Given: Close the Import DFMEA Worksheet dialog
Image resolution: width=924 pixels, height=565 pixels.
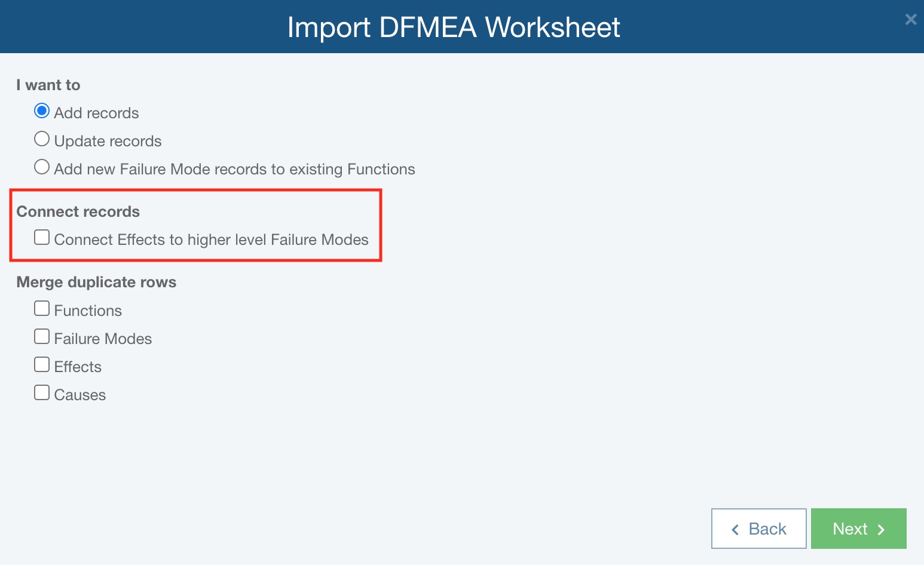Looking at the screenshot, I should [x=910, y=20].
